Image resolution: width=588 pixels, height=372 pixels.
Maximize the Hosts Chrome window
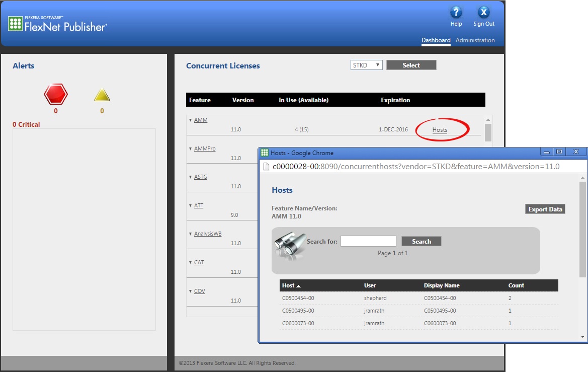tap(559, 152)
